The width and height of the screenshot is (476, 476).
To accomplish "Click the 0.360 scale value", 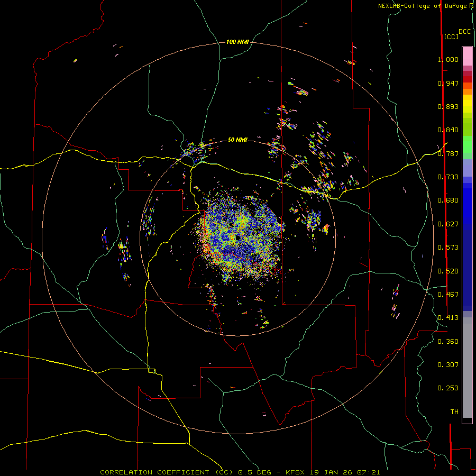I will tap(448, 342).
